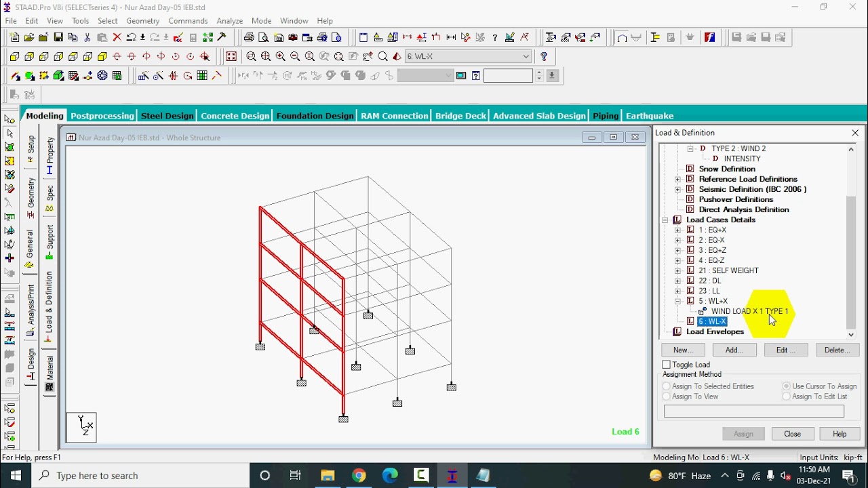Switch to the Postprocessing tab
Image resolution: width=868 pixels, height=488 pixels.
(102, 116)
